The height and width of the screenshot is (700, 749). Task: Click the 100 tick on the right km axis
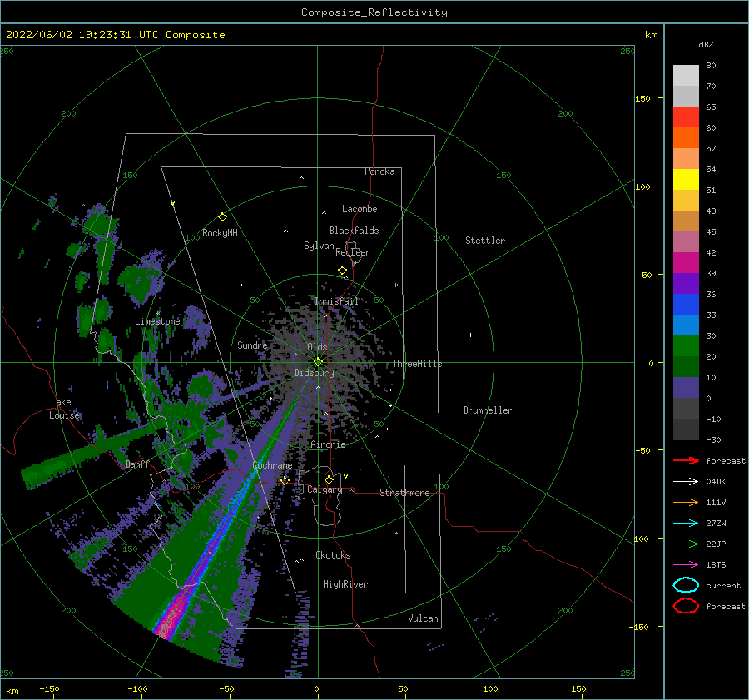click(x=643, y=186)
